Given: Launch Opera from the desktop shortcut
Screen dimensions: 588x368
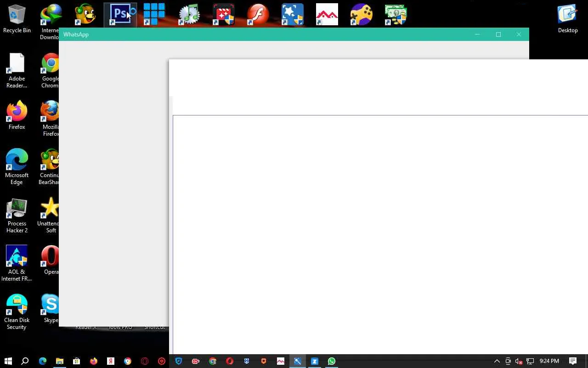Looking at the screenshot, I should 51,260.
